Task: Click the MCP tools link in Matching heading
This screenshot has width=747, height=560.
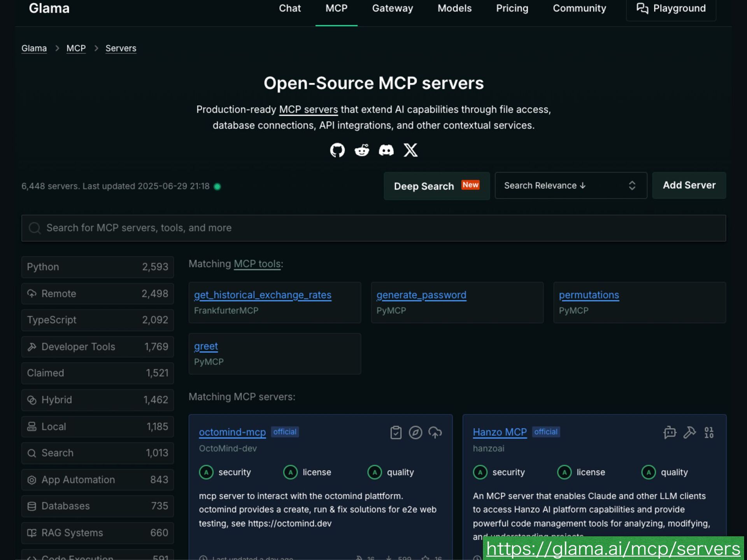Action: [257, 264]
